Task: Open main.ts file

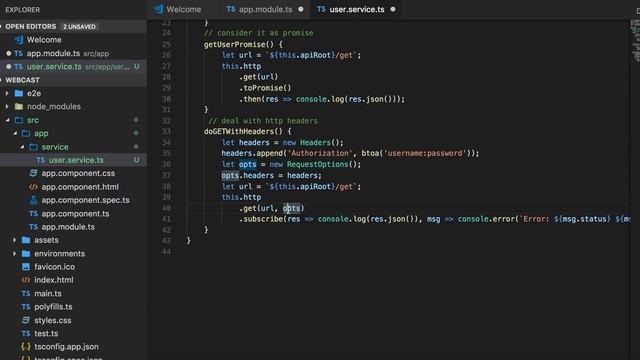Action: pos(48,293)
